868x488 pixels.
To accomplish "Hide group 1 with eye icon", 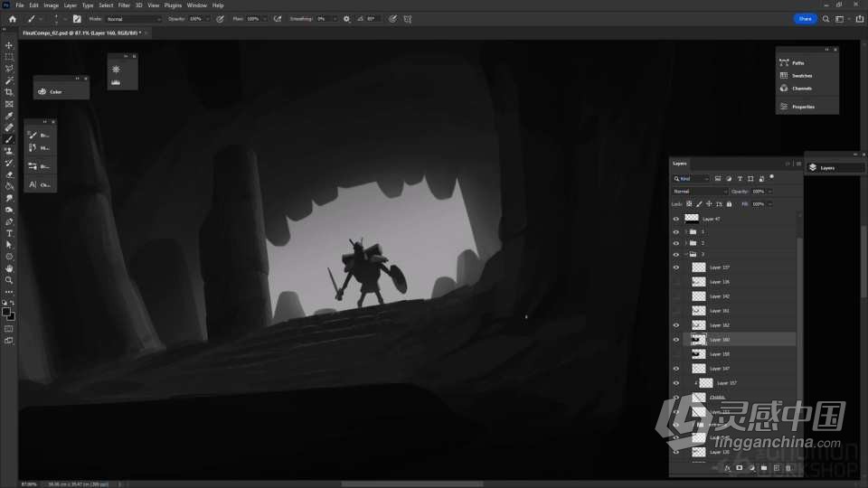I will 676,232.
